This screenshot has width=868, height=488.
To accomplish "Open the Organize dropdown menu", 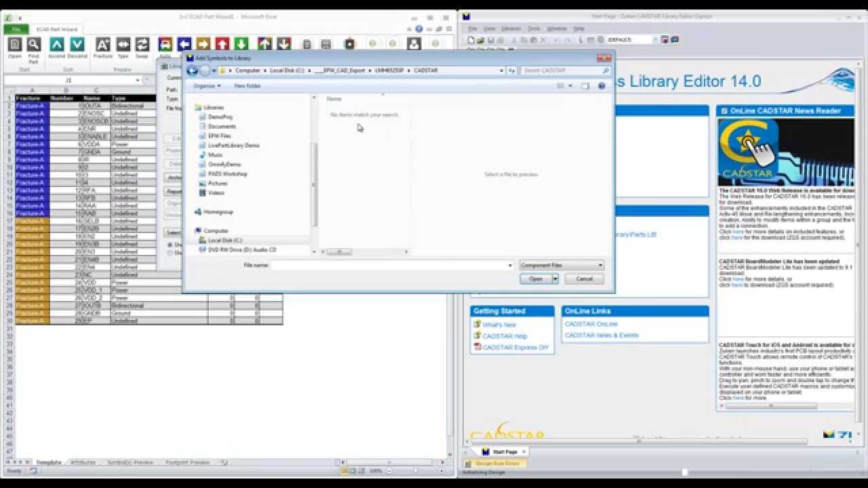I will 207,86.
